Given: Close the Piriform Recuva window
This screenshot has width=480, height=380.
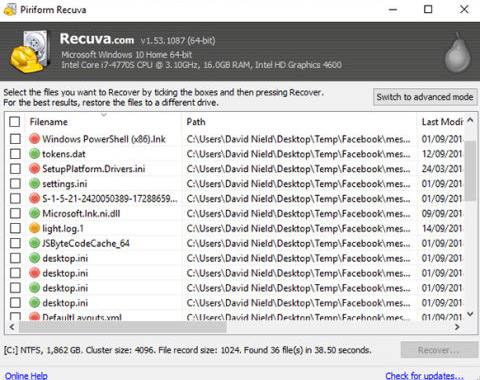Looking at the screenshot, I should point(464,9).
